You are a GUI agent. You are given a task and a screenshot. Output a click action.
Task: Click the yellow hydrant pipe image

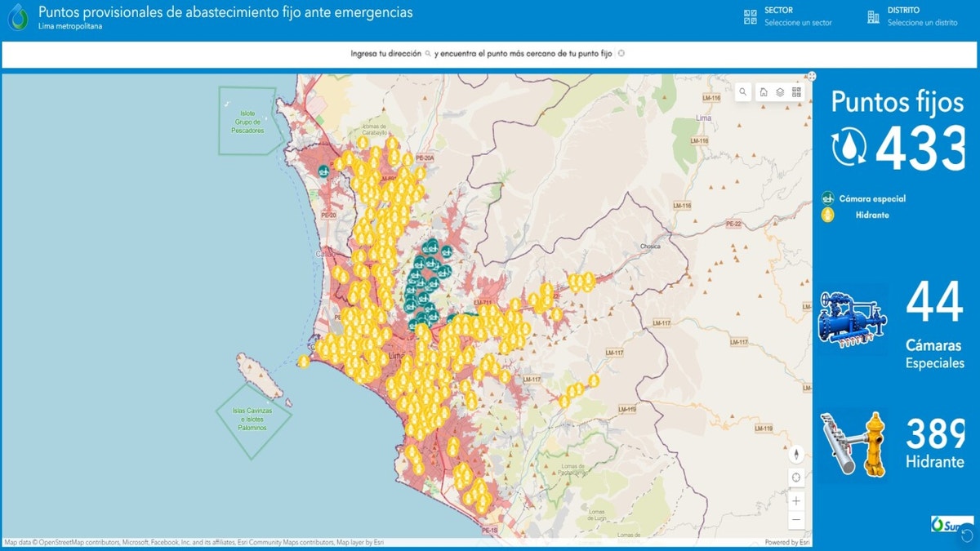point(854,446)
